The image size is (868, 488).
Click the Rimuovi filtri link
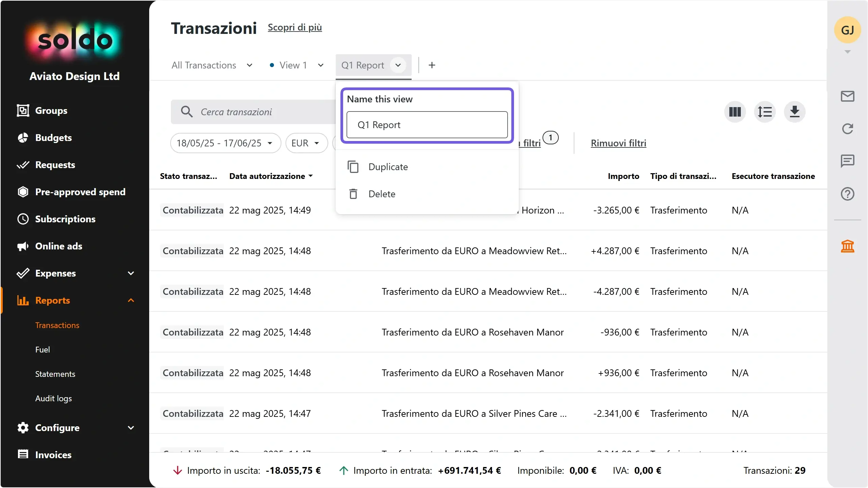[618, 143]
